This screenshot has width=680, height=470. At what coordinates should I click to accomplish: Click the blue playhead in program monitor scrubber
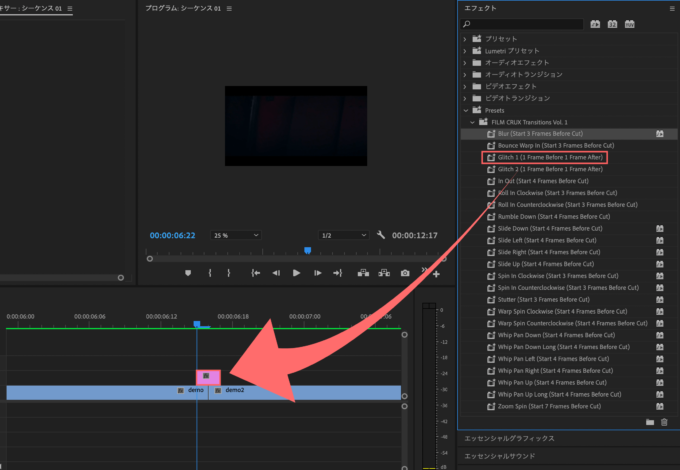[x=307, y=251]
